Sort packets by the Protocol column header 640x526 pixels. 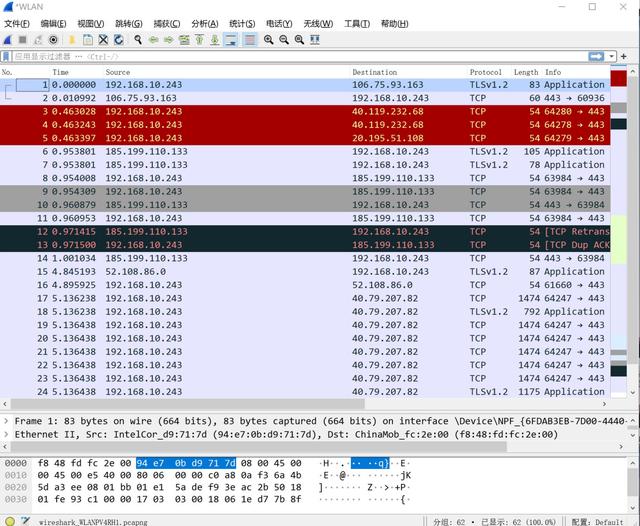pos(486,72)
